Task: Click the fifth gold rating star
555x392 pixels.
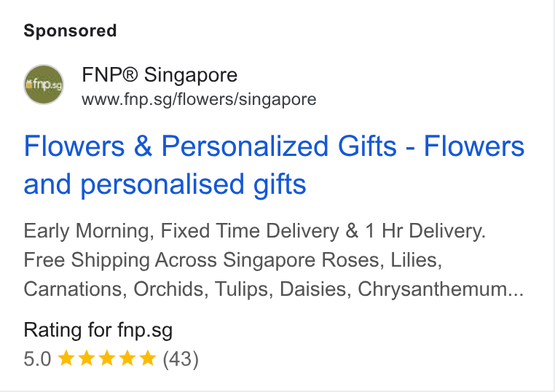Action: coord(148,358)
